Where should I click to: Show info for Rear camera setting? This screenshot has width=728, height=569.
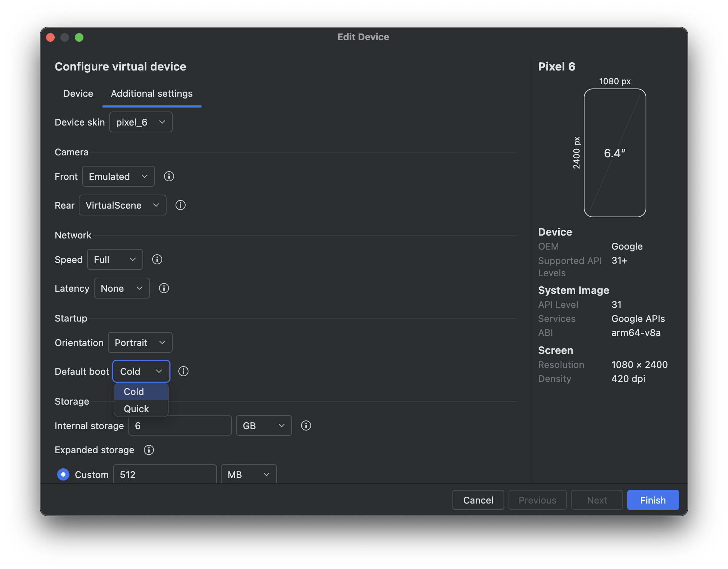point(181,205)
